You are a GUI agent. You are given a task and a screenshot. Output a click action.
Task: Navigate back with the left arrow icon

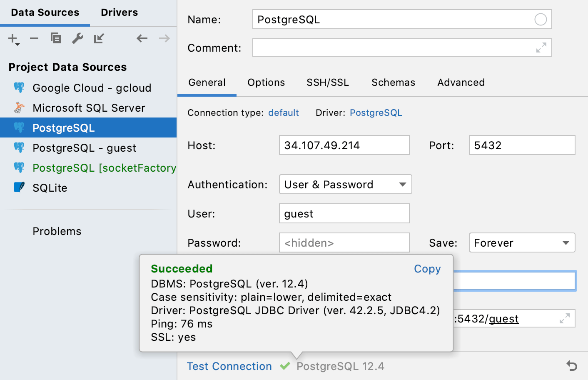pos(142,38)
